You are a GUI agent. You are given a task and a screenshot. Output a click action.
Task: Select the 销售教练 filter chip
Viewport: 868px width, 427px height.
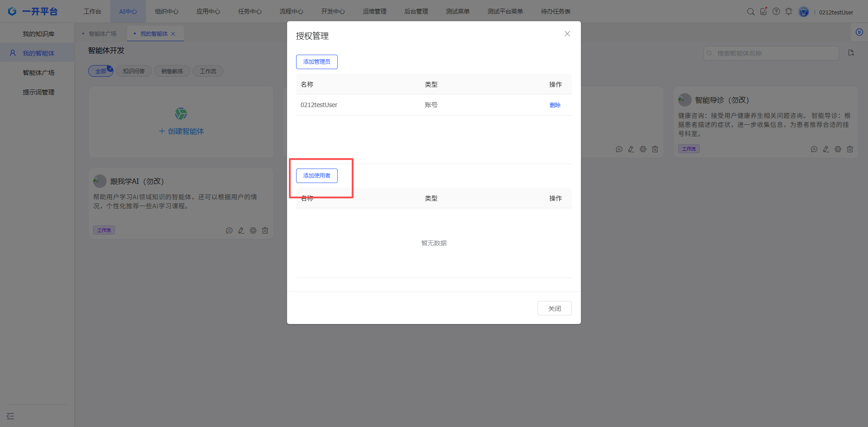point(172,71)
